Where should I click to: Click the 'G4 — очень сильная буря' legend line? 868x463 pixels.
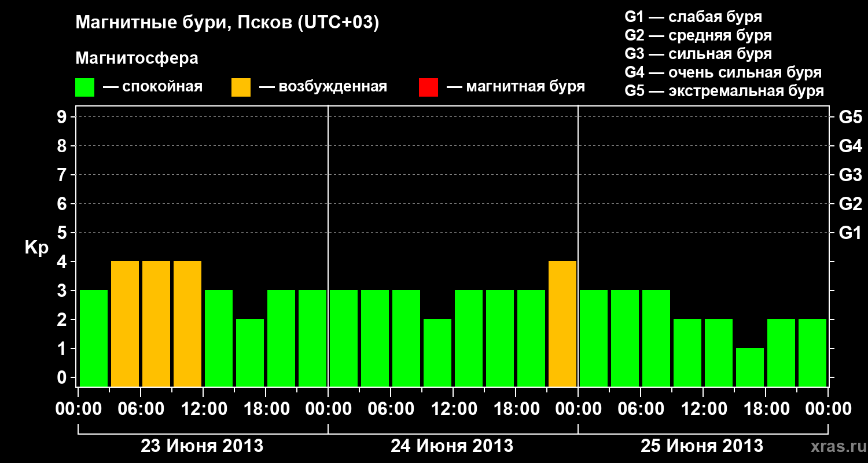pos(723,72)
